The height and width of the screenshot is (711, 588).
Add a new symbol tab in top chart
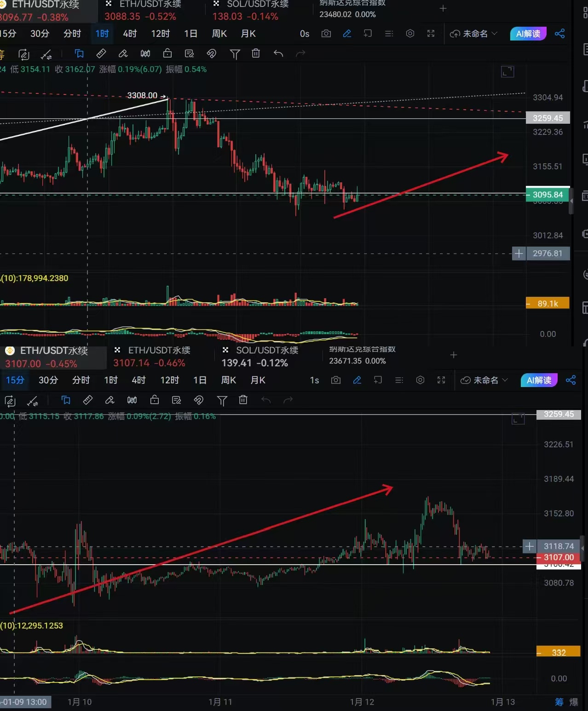[x=443, y=8]
